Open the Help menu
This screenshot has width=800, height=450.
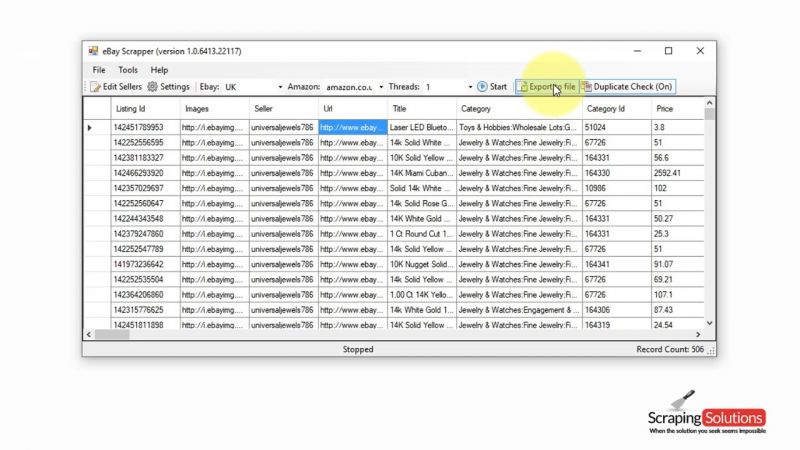[x=159, y=70]
